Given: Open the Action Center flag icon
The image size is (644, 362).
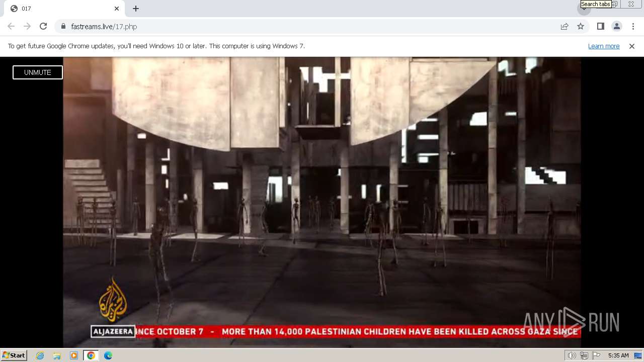Looking at the screenshot, I should pos(596,355).
